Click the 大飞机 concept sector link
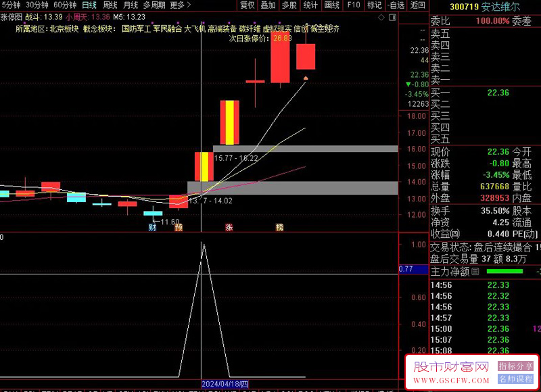541x392 pixels. click(195, 28)
